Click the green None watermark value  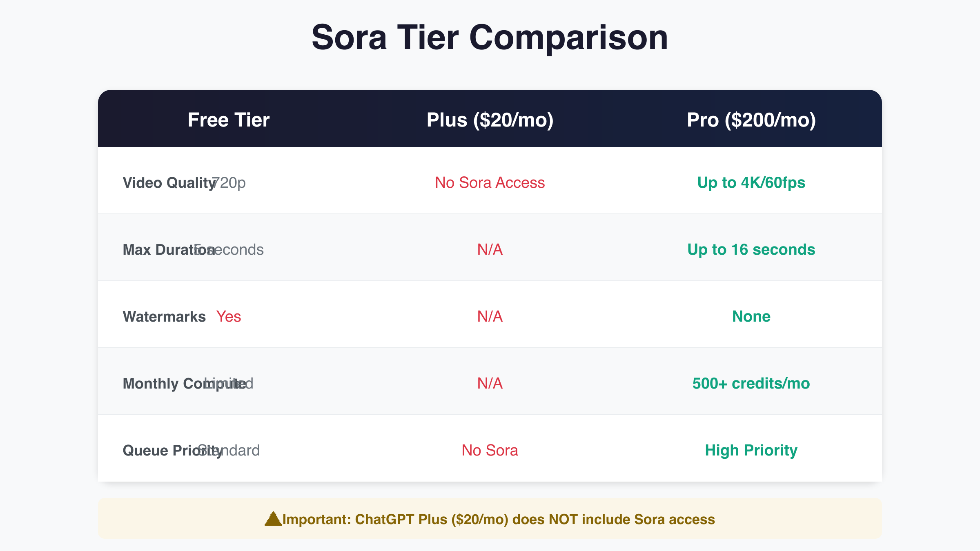[x=751, y=317]
